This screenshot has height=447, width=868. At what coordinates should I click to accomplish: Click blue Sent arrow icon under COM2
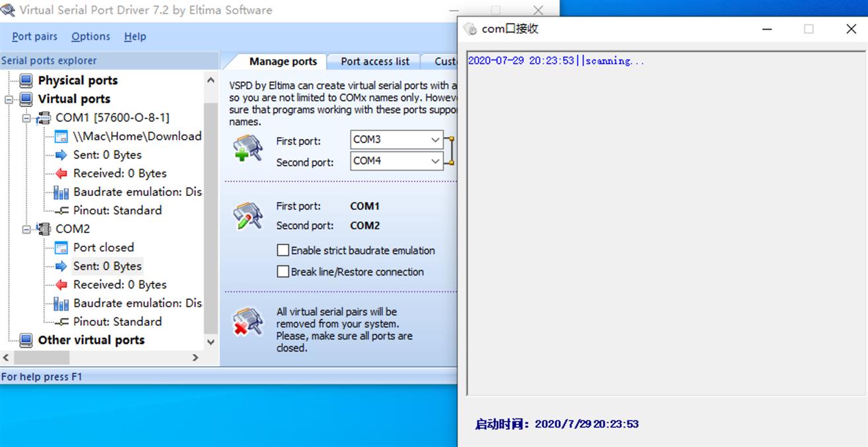coord(62,266)
